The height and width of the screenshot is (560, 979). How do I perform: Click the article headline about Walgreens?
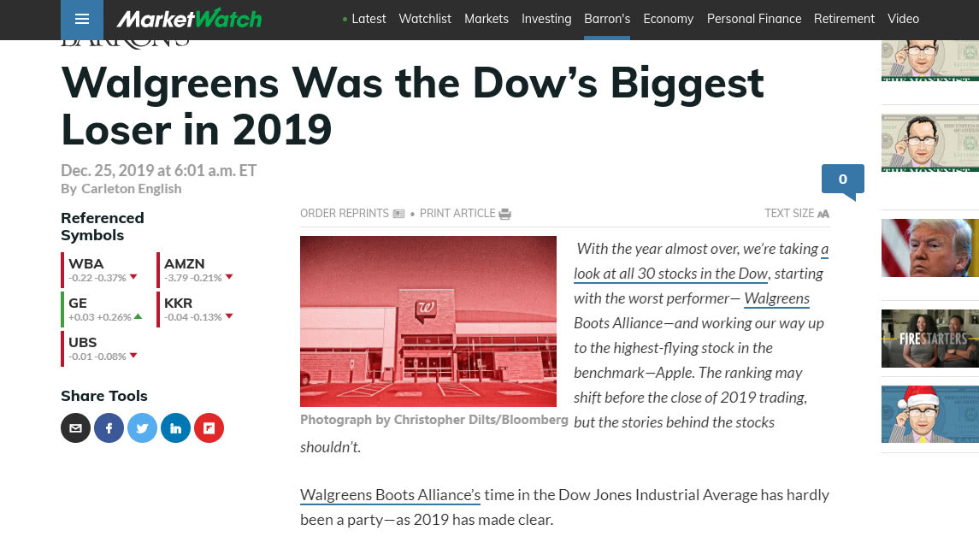[412, 106]
